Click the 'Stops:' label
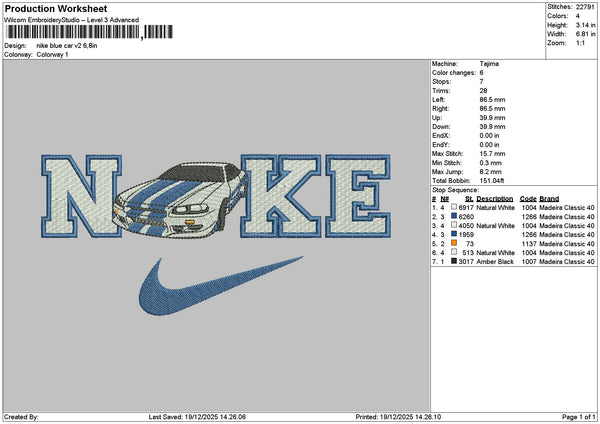 click(x=442, y=82)
